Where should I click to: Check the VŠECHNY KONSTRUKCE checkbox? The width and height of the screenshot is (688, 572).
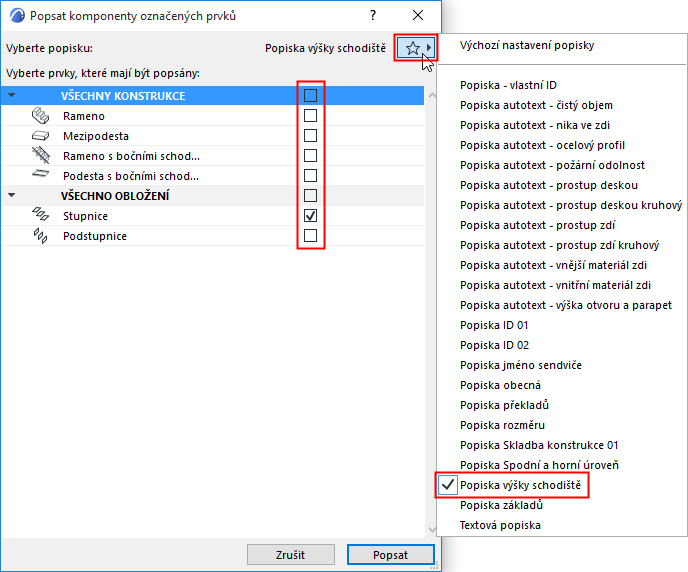(x=310, y=96)
